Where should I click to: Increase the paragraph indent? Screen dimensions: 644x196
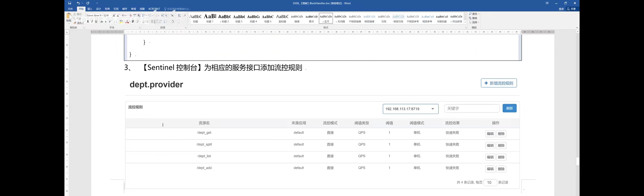coord(166,16)
